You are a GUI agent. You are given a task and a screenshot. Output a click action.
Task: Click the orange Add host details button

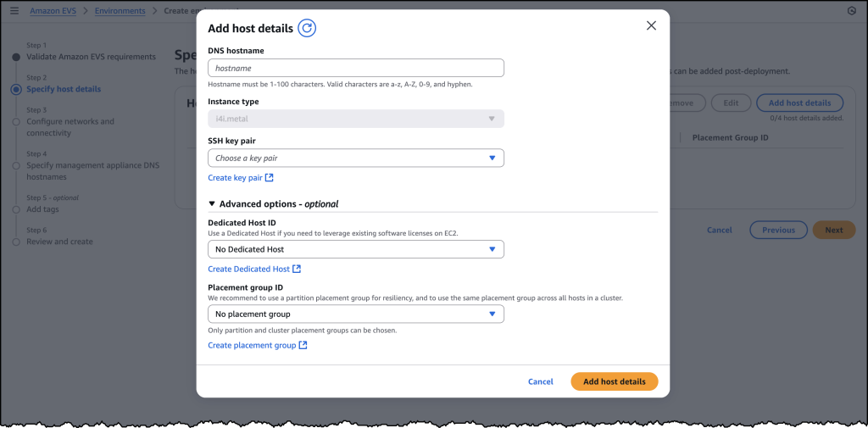[x=615, y=381]
